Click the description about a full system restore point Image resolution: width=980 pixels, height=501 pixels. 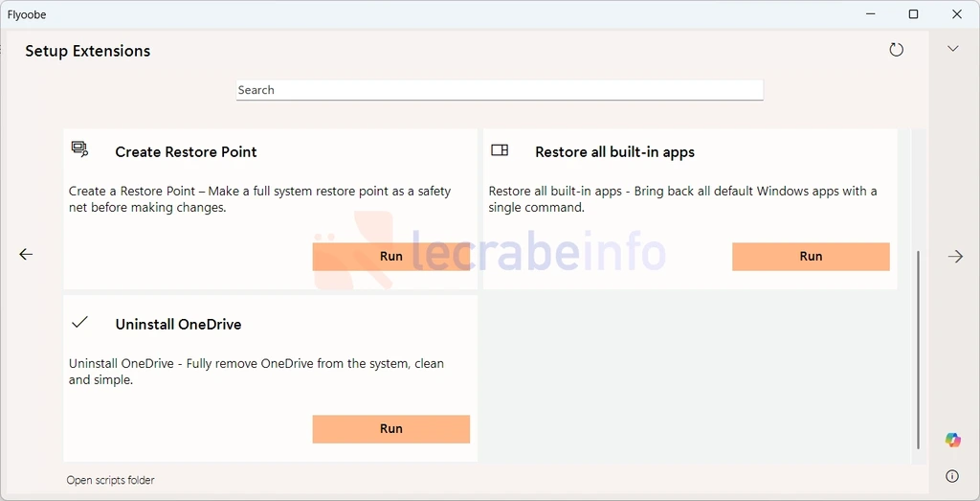pos(260,199)
